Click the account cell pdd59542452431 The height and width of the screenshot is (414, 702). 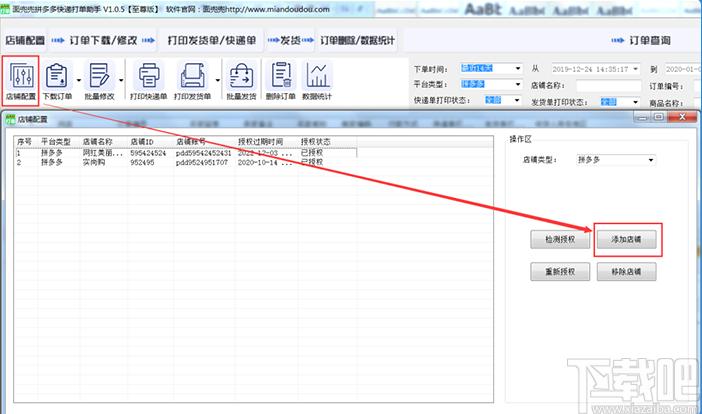[203, 153]
